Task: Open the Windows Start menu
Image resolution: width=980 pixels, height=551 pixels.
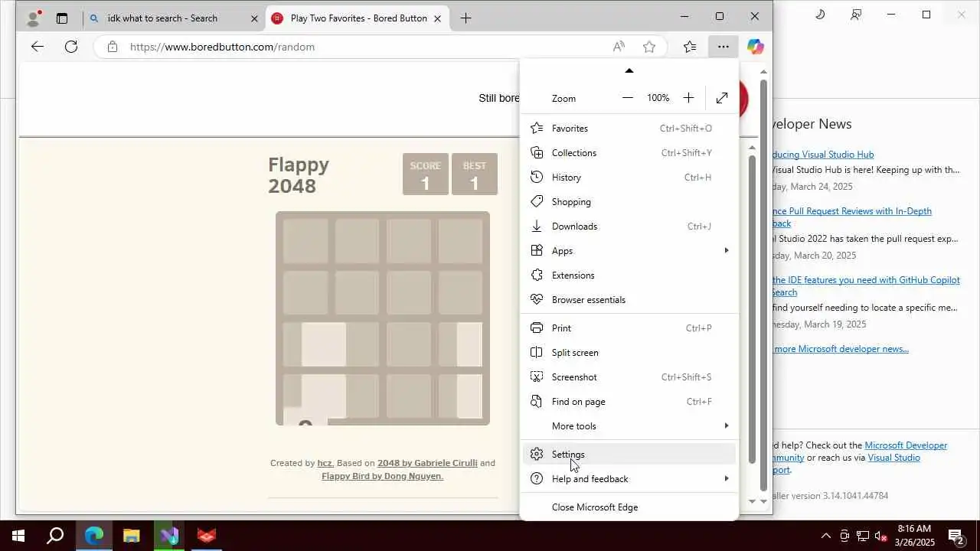Action: point(18,536)
